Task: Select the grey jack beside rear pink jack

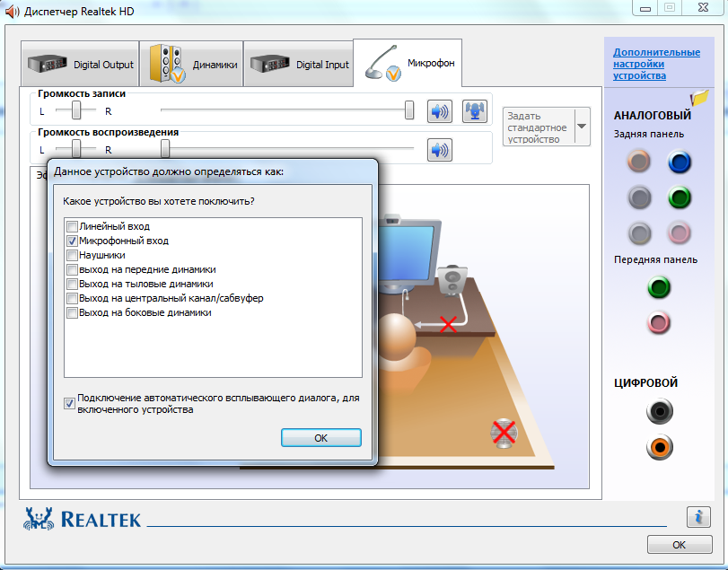Action: [x=639, y=232]
